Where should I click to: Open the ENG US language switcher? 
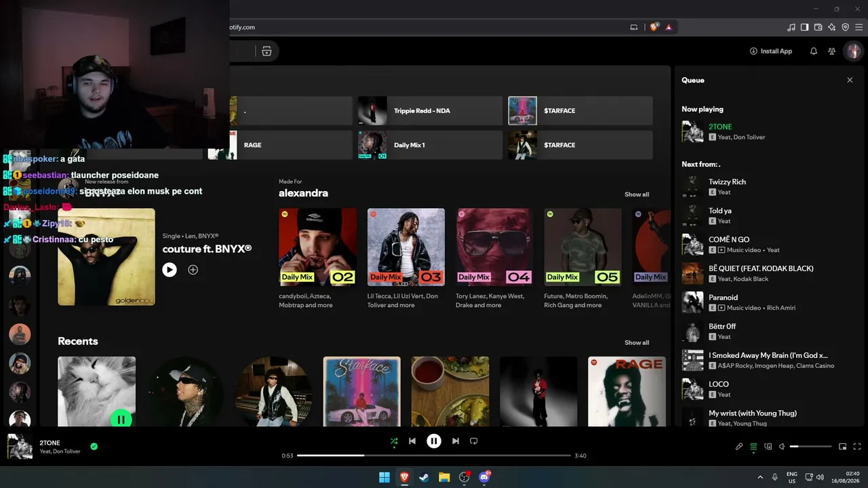[792, 477]
